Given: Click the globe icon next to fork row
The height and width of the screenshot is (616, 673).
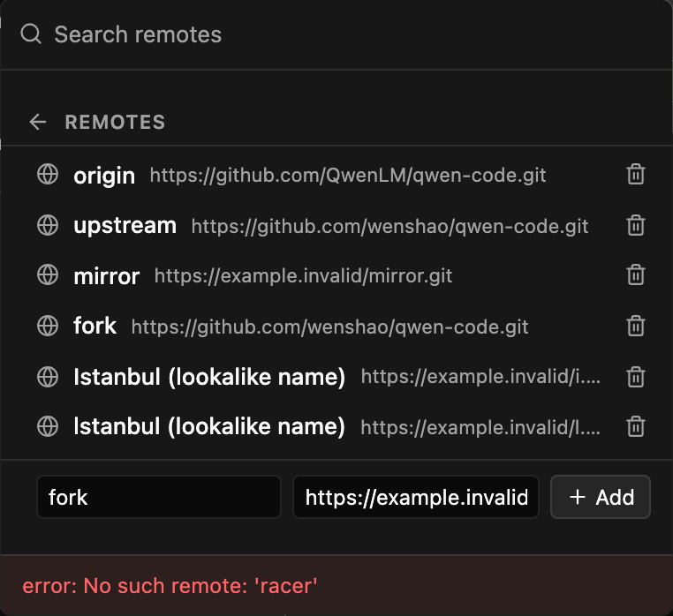Looking at the screenshot, I should point(48,326).
